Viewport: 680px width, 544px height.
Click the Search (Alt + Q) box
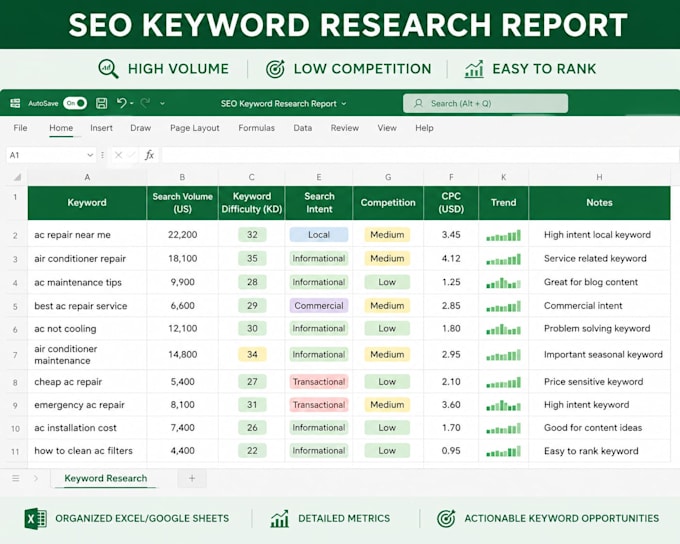485,103
